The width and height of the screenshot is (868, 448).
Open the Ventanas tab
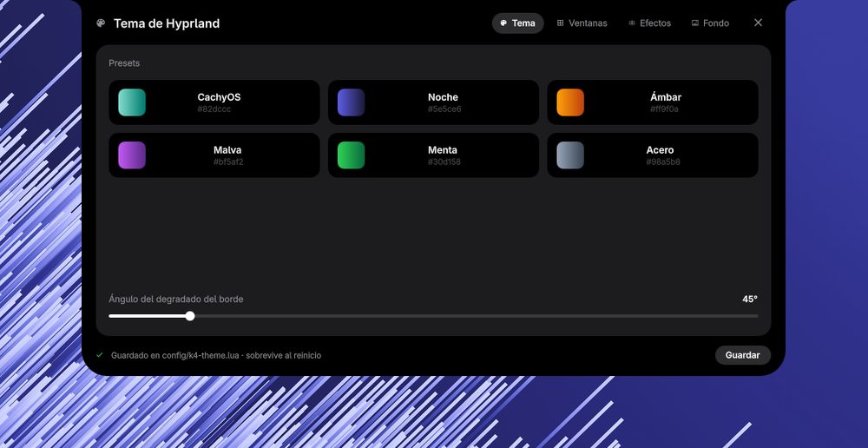(582, 23)
